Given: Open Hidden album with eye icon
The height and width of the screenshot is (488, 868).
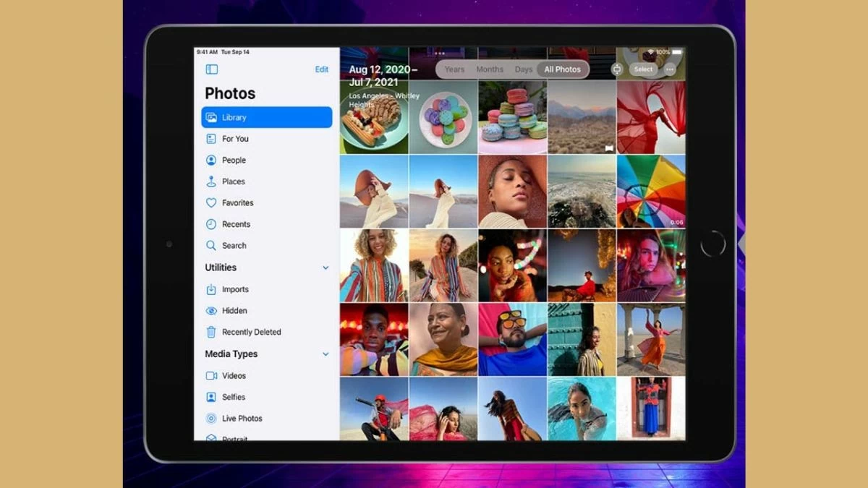Looking at the screenshot, I should (x=211, y=311).
